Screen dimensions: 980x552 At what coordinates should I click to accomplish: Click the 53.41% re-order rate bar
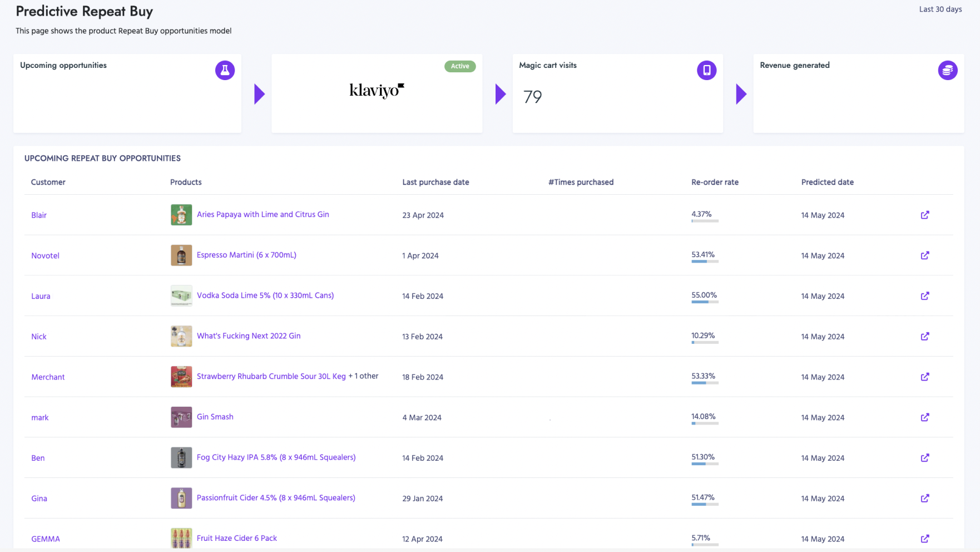click(705, 262)
